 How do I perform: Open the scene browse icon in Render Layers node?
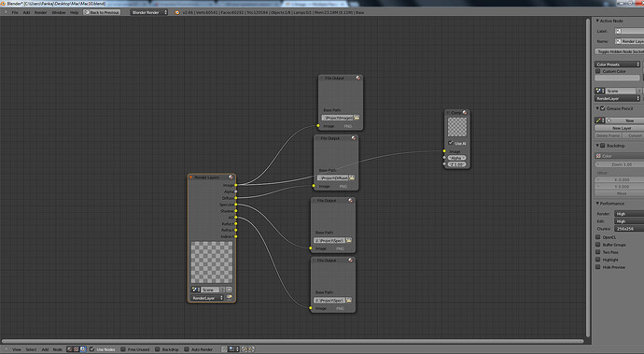[x=195, y=290]
